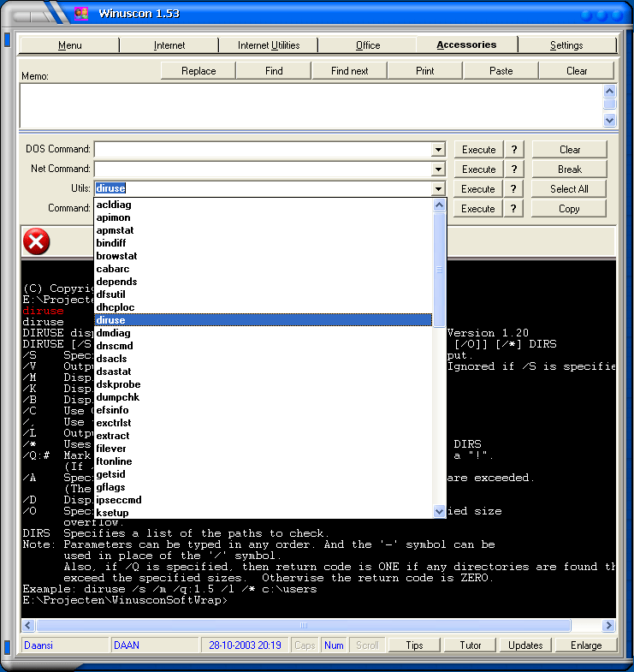The height and width of the screenshot is (672, 634).
Task: Pick dnscmd from the Utils list
Action: tap(263, 346)
